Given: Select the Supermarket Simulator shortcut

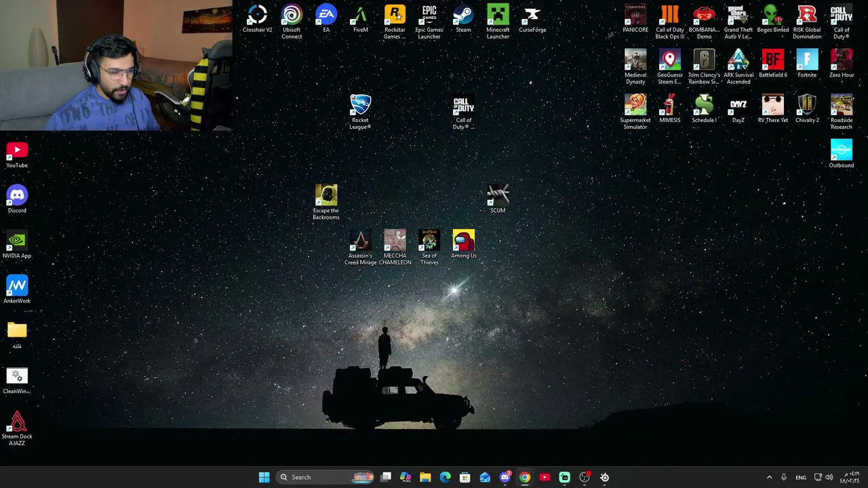Looking at the screenshot, I should (x=635, y=113).
